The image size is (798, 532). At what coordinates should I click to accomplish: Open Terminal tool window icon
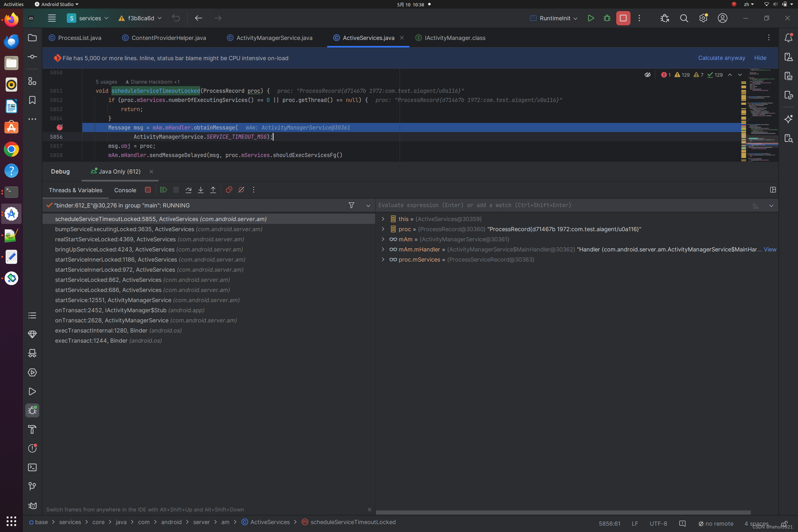click(32, 467)
